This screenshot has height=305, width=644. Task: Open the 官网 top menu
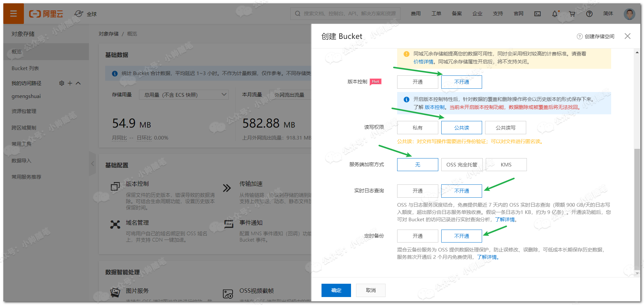(x=518, y=14)
